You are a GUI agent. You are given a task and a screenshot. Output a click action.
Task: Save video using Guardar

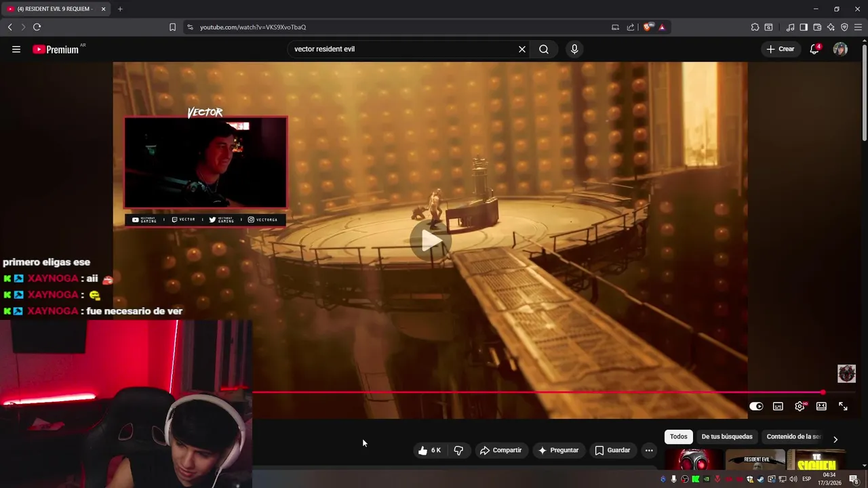point(612,450)
